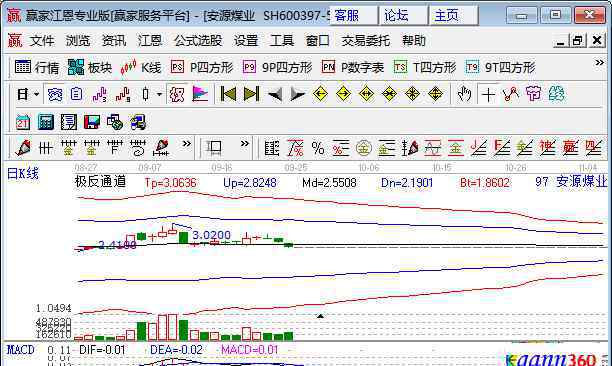612x366 pixels.
Task: Click the Md=2.5508 value
Action: coord(329,183)
